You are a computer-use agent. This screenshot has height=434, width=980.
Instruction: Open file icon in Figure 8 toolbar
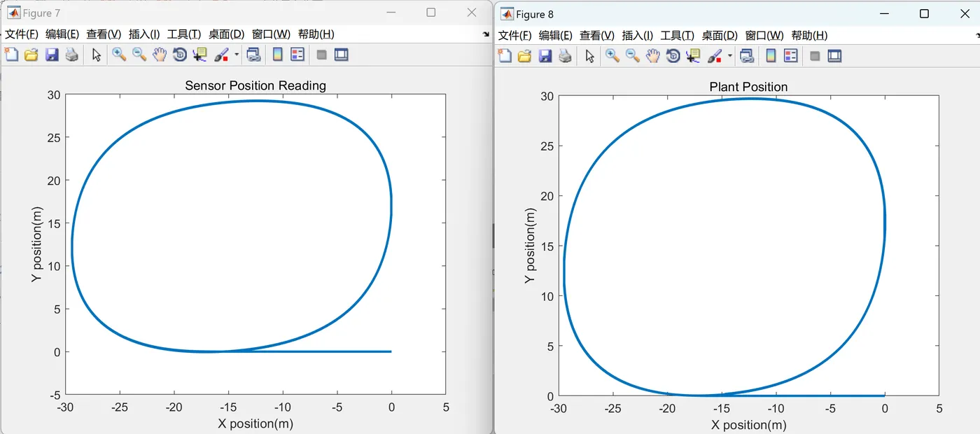(x=524, y=56)
